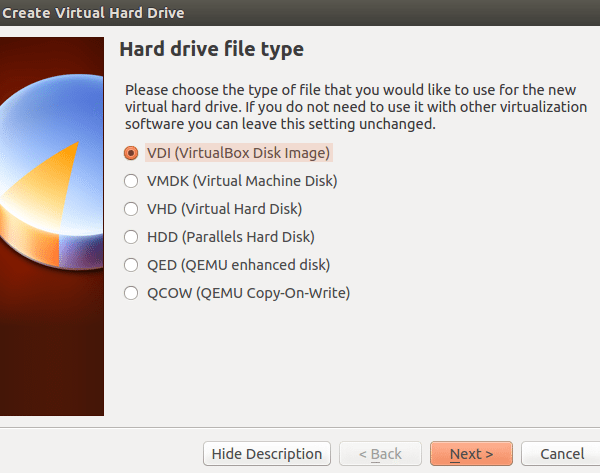Cancel the virtual hard drive wizard
Image resolution: width=600 pixels, height=473 pixels.
pos(560,454)
